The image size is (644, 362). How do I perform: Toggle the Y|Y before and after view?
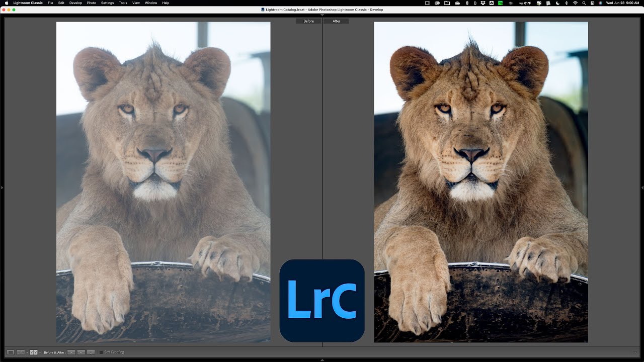(x=33, y=352)
